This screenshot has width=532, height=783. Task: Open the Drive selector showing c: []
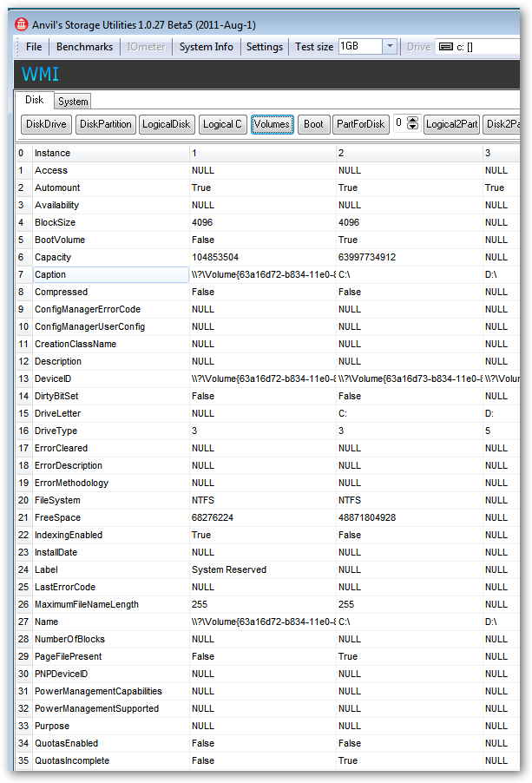coord(477,47)
